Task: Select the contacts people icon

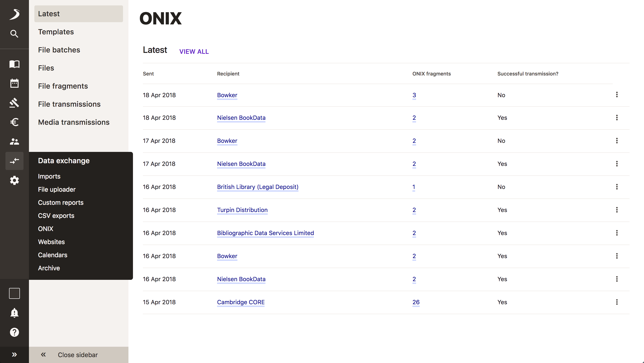Action: point(14,142)
